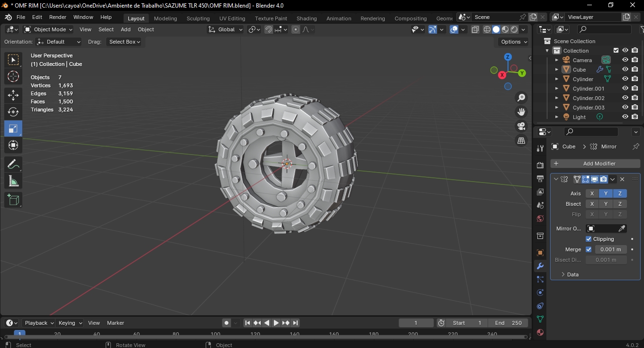Viewport: 644px width, 348px height.
Task: Open the viewport shading options dropdown
Action: point(524,29)
